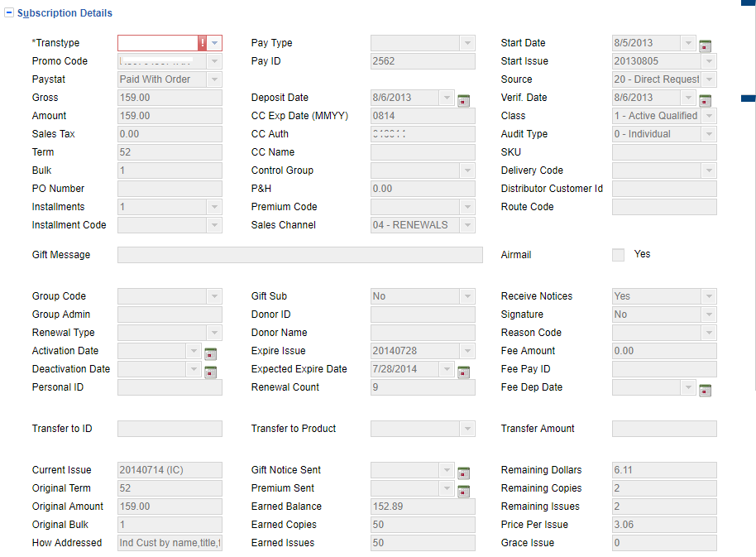This screenshot has width=756, height=557.
Task: Check the Airmail Yes checkbox
Action: [618, 255]
